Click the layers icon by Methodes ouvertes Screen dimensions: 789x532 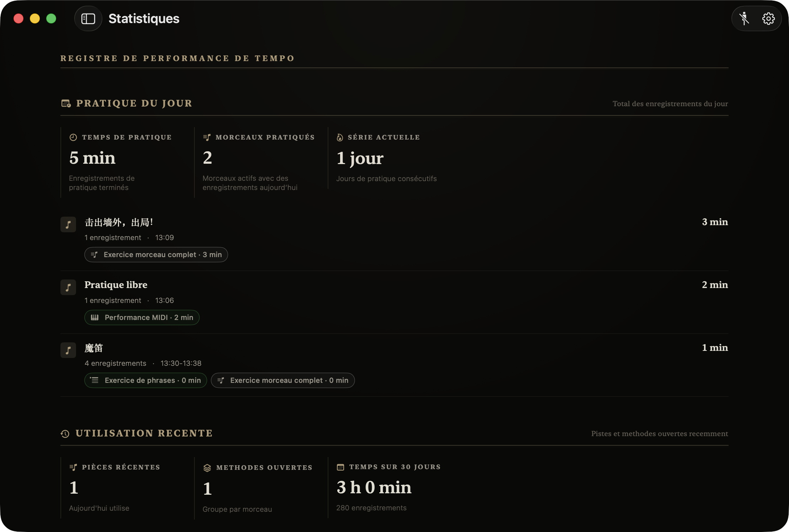tap(207, 468)
